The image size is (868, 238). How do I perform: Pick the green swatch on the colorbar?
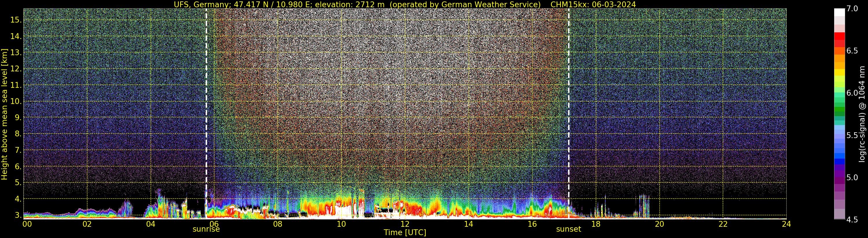pyautogui.click(x=839, y=109)
